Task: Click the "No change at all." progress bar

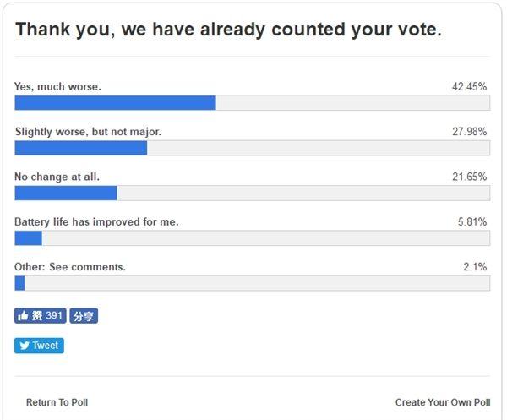Action: [252, 193]
